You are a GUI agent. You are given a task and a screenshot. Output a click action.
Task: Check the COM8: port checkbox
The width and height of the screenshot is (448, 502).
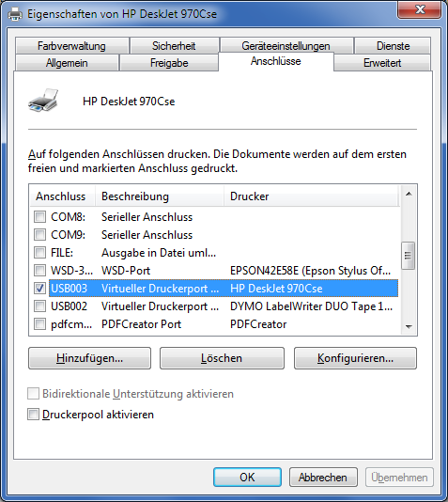pos(39,217)
